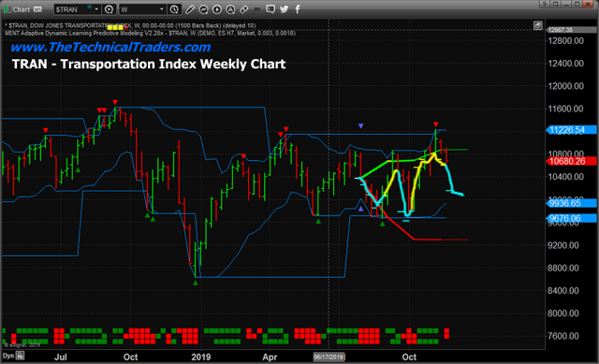
Task: Open www.TheTechnicalTraders.com link
Action: tap(110, 47)
